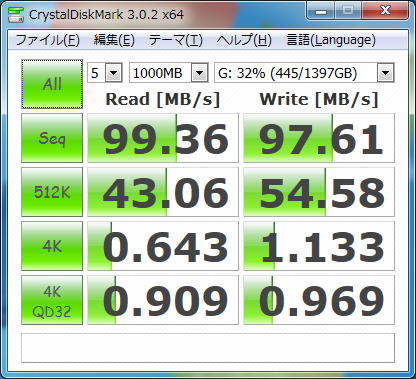Open the ヘルプ (Help) menu
Viewport: 416px width, 379px height.
tap(244, 40)
